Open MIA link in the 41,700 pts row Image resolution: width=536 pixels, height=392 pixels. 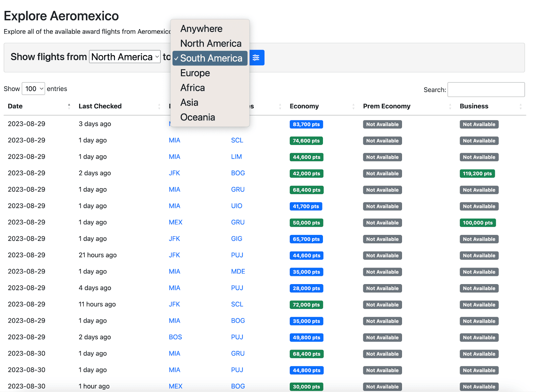coord(175,206)
